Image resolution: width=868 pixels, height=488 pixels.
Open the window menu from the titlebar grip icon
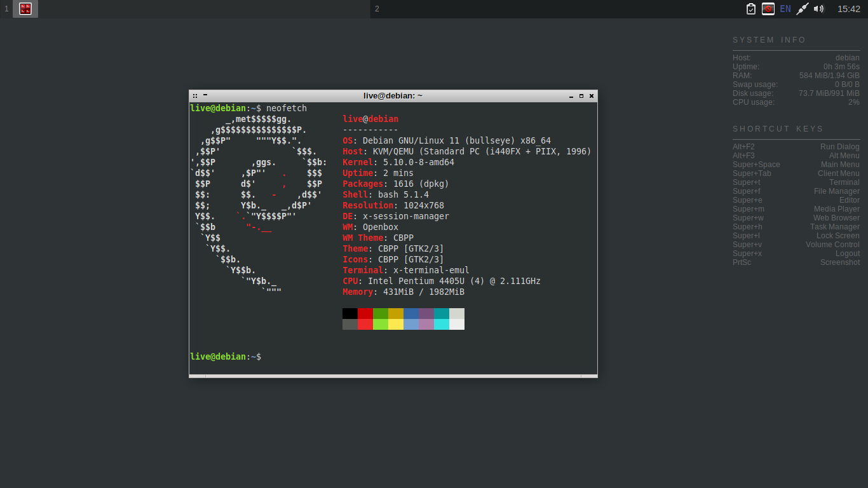194,95
